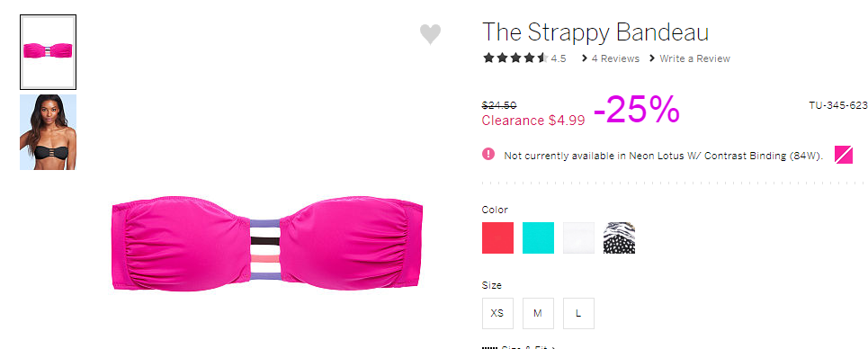Click The Strappy Bandeau title
This screenshot has height=349, width=868.
[595, 32]
